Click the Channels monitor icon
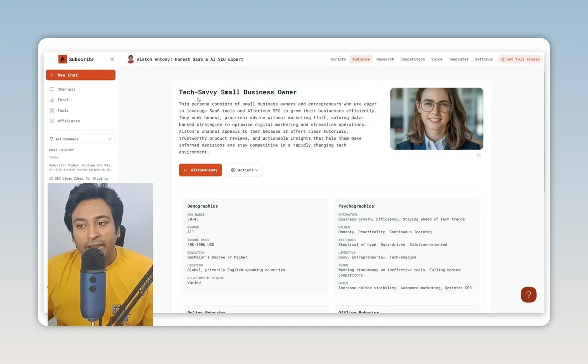Image resolution: width=588 pixels, height=364 pixels. (52, 89)
